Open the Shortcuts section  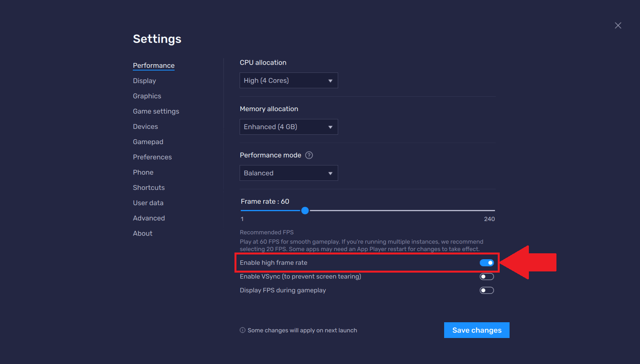(149, 188)
